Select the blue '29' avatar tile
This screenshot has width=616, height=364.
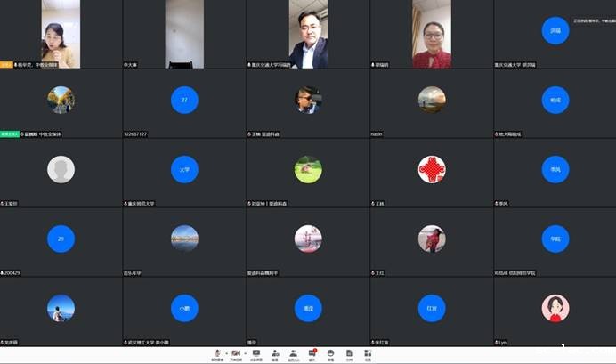(61, 239)
